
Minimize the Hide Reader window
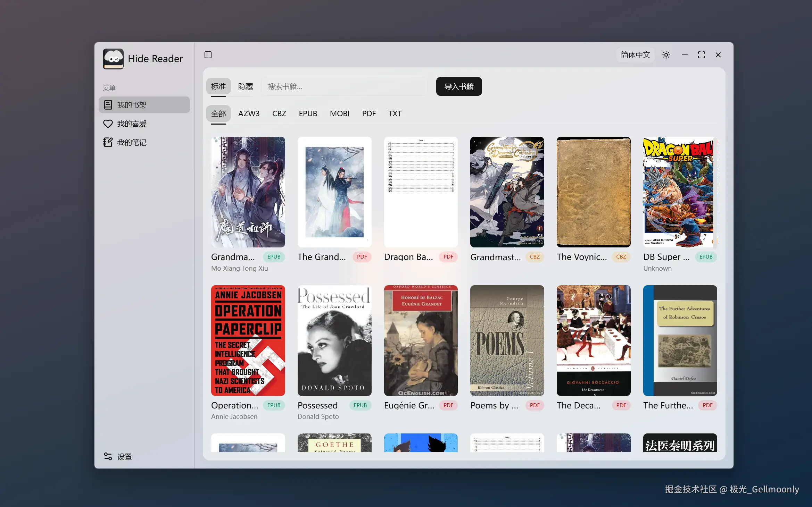[685, 55]
